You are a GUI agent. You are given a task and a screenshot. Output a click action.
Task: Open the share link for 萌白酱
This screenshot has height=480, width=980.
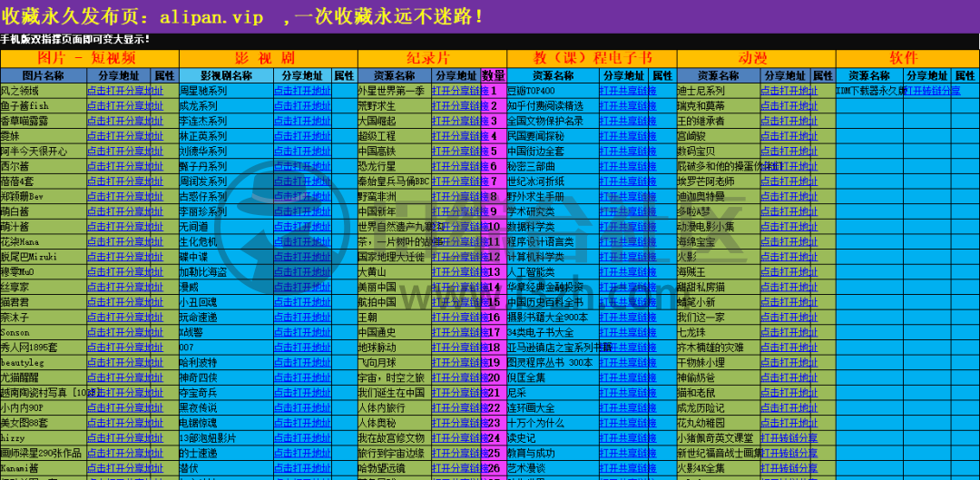pos(125,211)
